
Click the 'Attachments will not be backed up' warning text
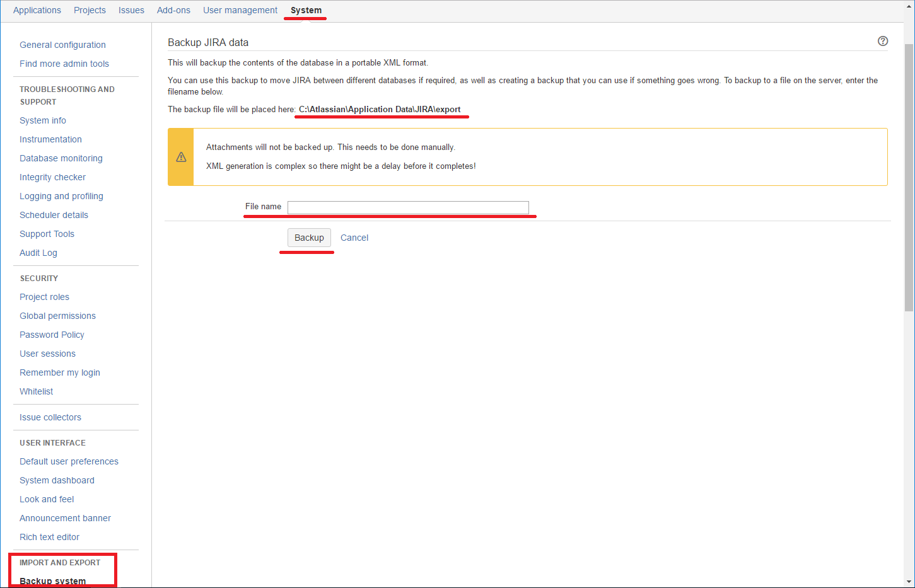pyautogui.click(x=330, y=147)
